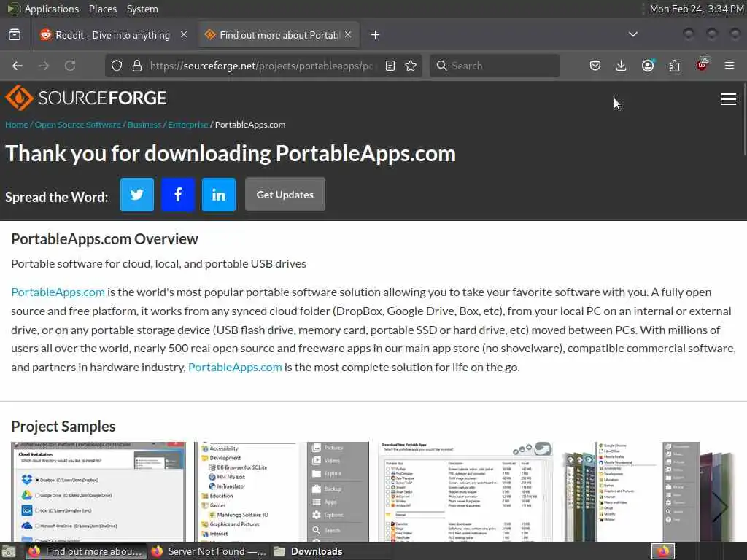Image resolution: width=747 pixels, height=560 pixels.
Task: Open the Enterprise breadcrumb link
Action: pos(188,125)
